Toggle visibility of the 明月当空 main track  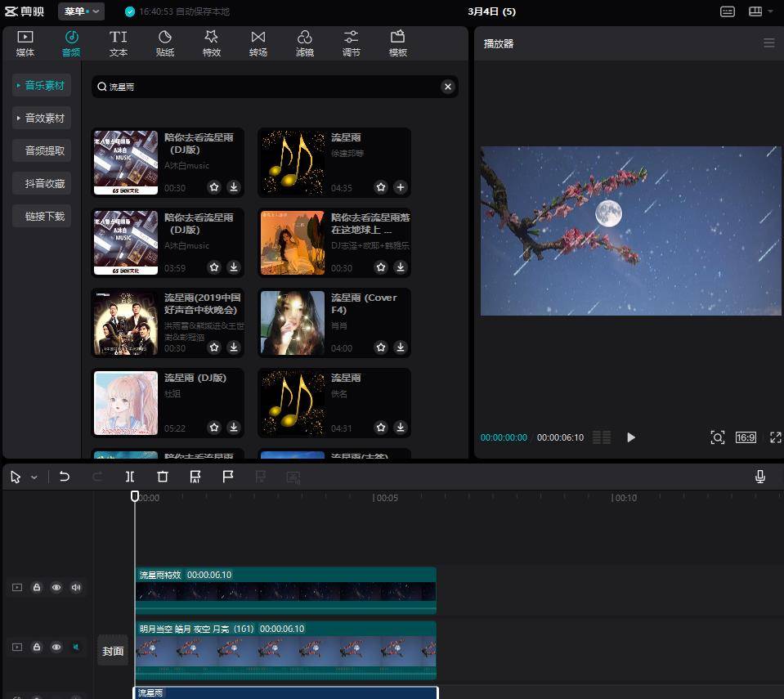[x=56, y=647]
